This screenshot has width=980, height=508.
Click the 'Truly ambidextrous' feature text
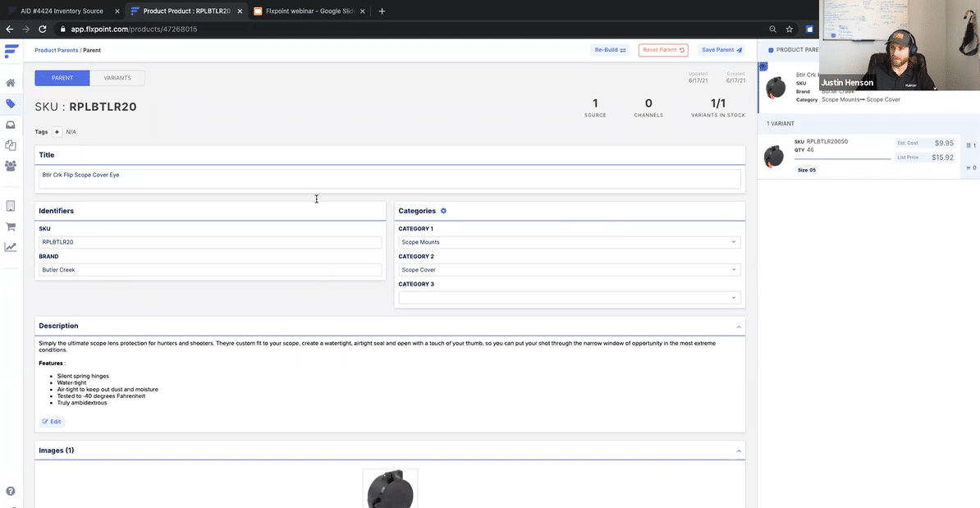82,403
